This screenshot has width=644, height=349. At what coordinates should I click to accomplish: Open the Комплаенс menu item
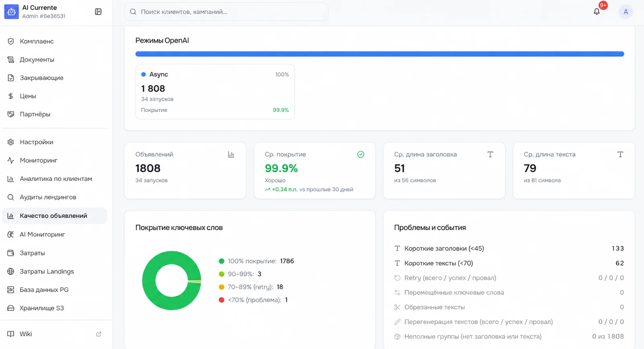point(55,41)
